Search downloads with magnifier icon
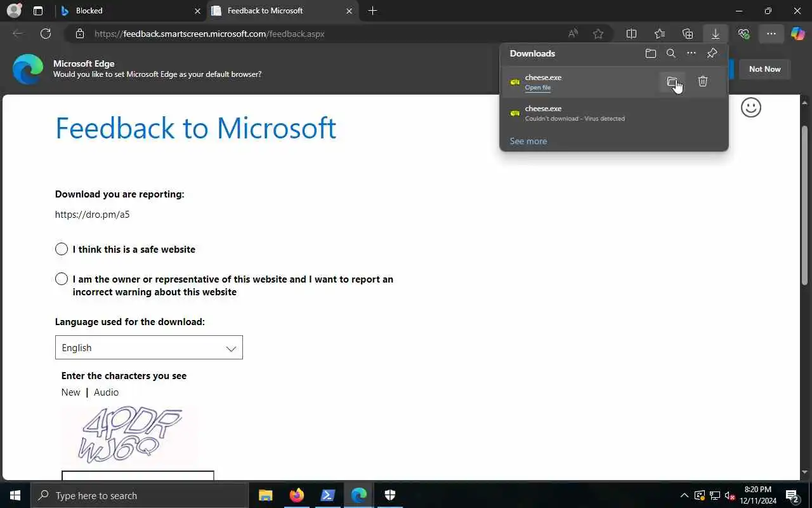The height and width of the screenshot is (508, 812). pyautogui.click(x=671, y=53)
